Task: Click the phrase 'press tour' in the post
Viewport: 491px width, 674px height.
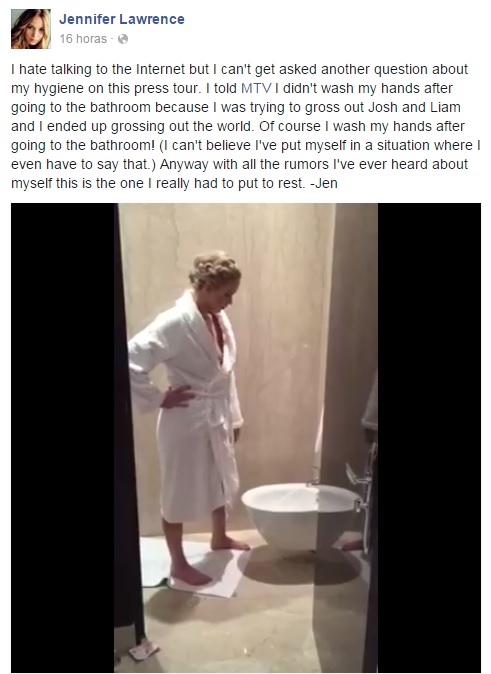Action: [167, 88]
